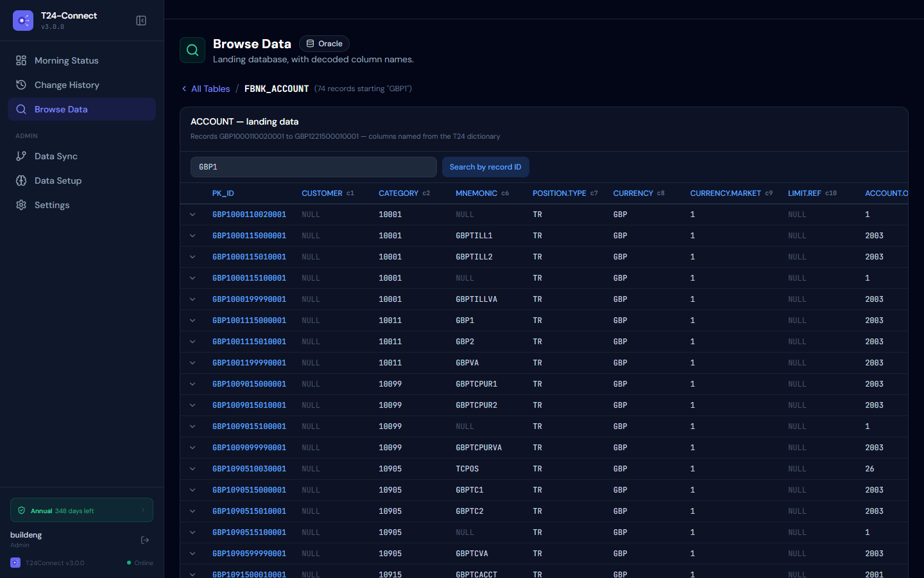Click mnemonic cell GBPTCPURVA
924x578 pixels.
tap(479, 448)
